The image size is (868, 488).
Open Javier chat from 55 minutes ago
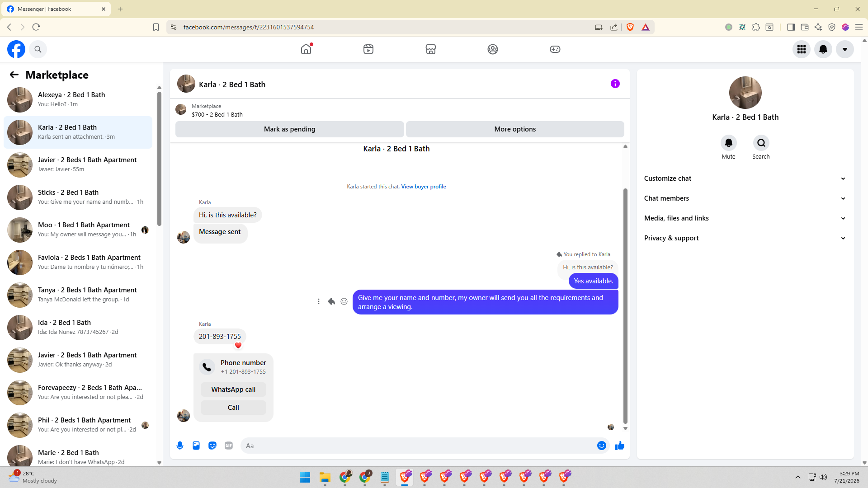click(78, 165)
